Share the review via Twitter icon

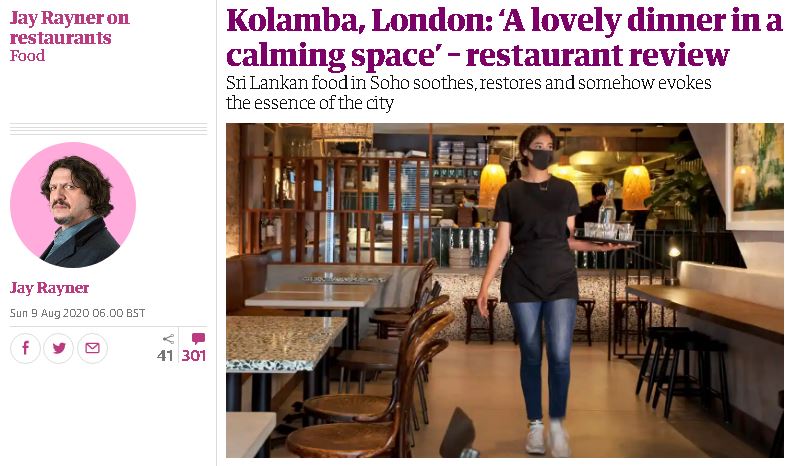59,348
